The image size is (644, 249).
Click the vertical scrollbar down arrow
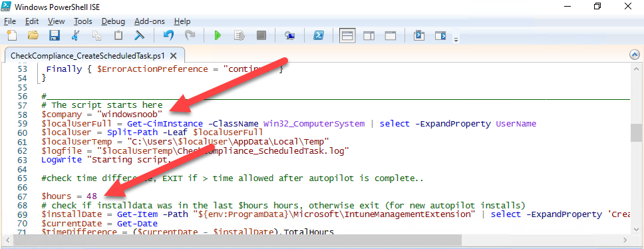pos(637,230)
